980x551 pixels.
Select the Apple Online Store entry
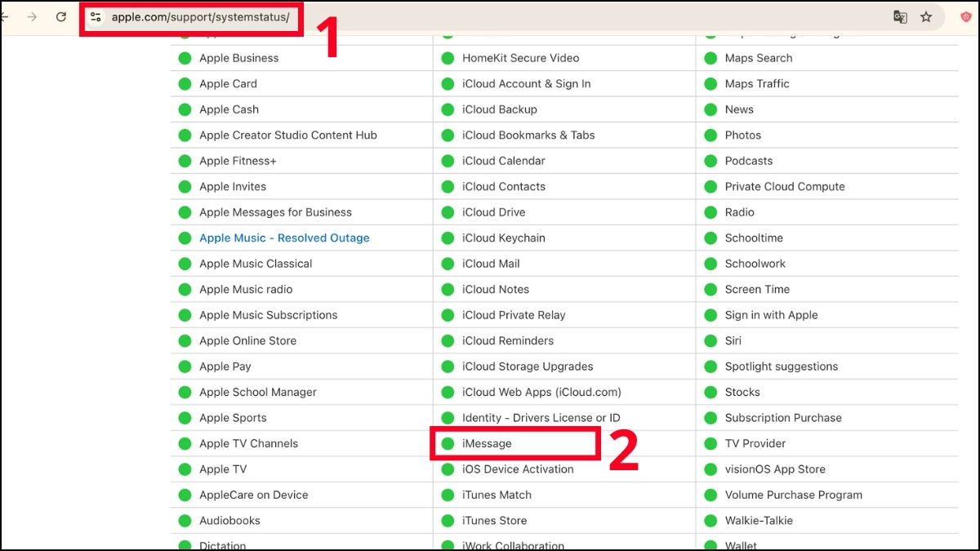coord(247,341)
